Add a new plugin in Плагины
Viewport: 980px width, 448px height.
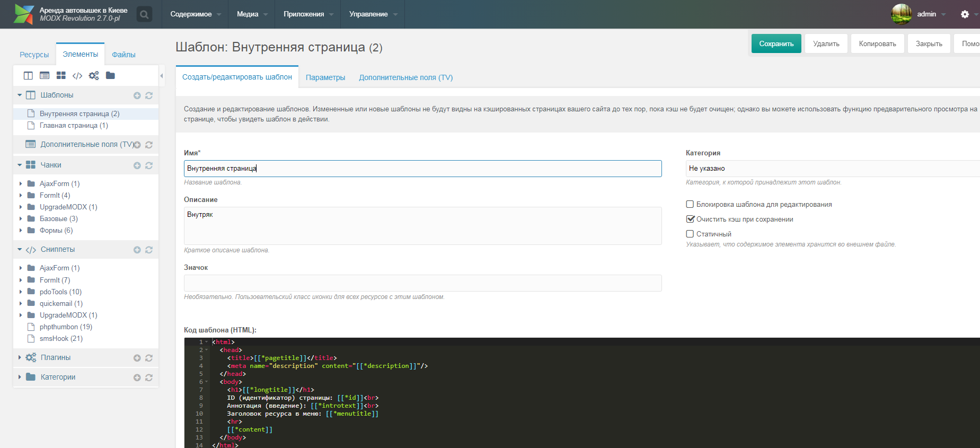coord(137,358)
